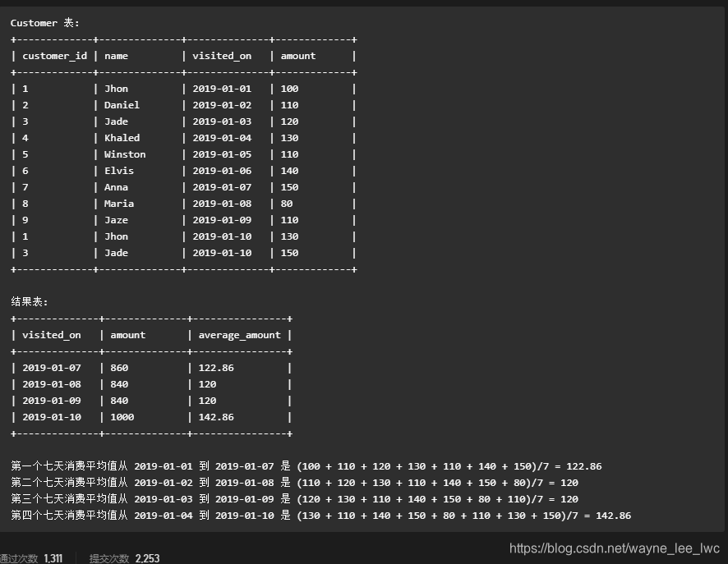The height and width of the screenshot is (564, 728).
Task: Click the visited_on header in Customer table
Action: pyautogui.click(x=222, y=56)
